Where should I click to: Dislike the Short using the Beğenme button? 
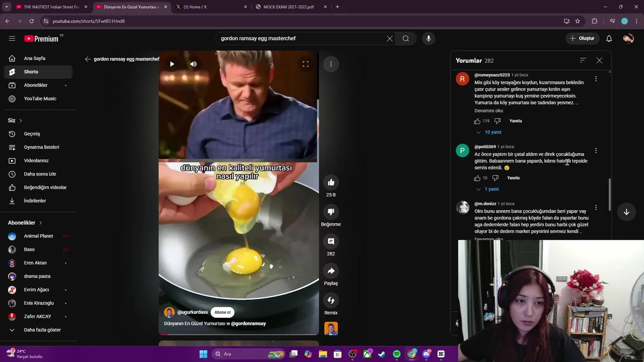[x=331, y=212]
